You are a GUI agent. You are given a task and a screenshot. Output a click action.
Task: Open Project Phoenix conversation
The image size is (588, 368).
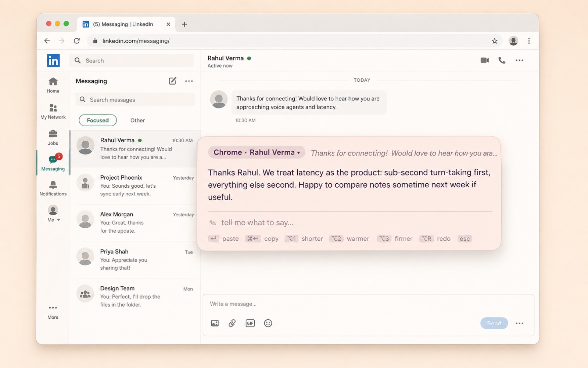point(135,185)
